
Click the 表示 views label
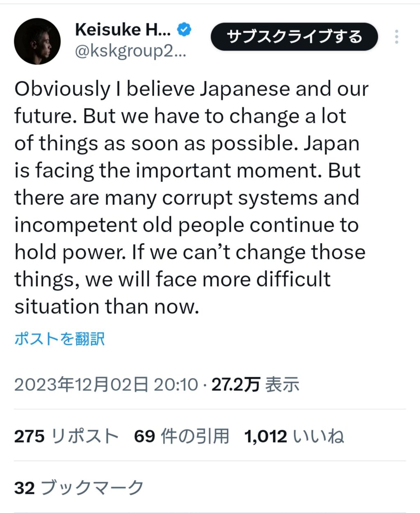point(282,385)
